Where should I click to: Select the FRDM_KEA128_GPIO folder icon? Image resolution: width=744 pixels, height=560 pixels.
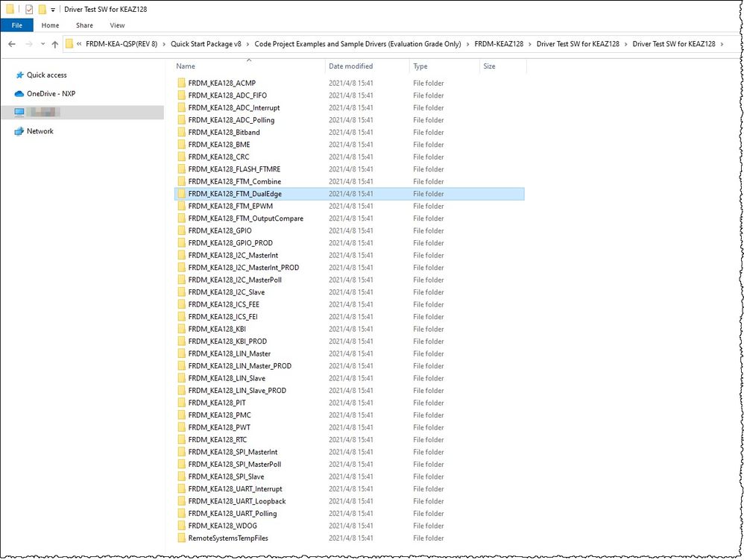click(182, 230)
